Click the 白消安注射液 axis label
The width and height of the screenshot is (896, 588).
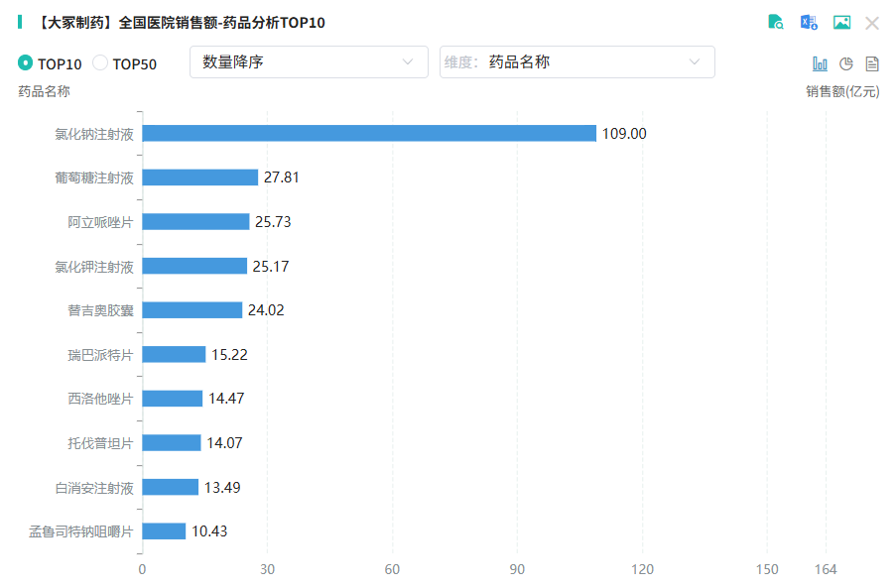(94, 488)
